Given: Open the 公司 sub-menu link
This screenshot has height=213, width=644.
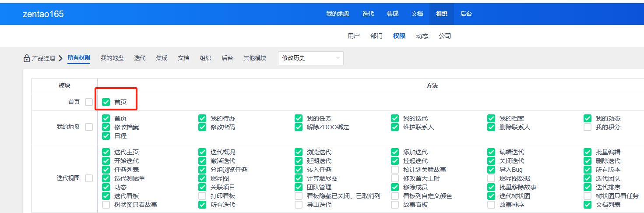Looking at the screenshot, I should (444, 36).
